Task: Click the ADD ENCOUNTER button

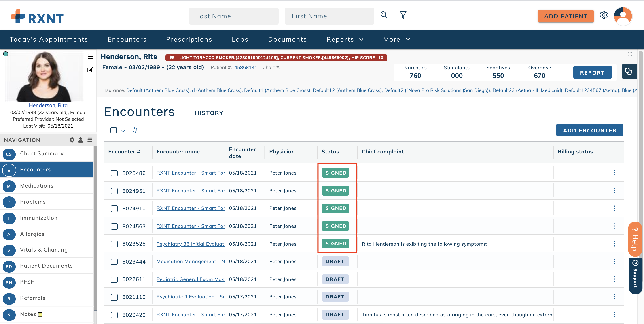Action: coord(589,130)
